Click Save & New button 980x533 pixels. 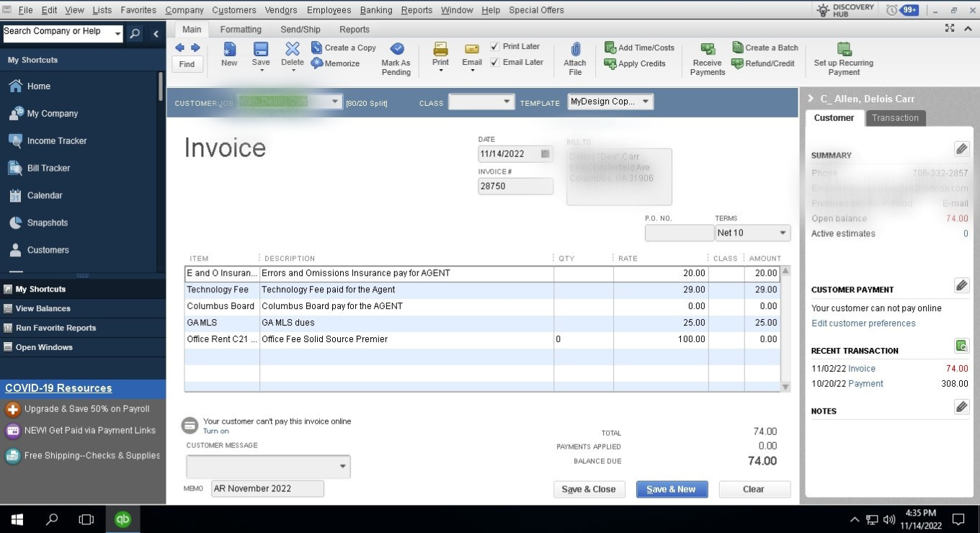(x=672, y=489)
